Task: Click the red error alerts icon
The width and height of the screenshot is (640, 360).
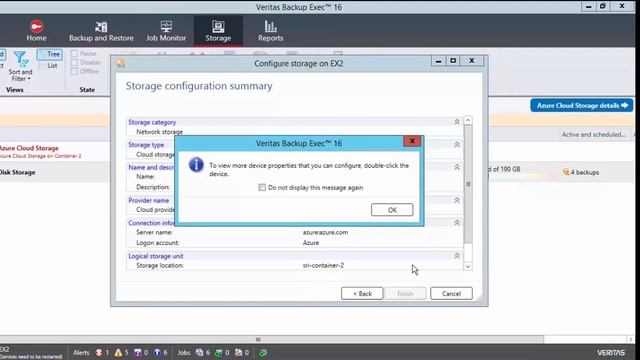Action: click(x=99, y=352)
